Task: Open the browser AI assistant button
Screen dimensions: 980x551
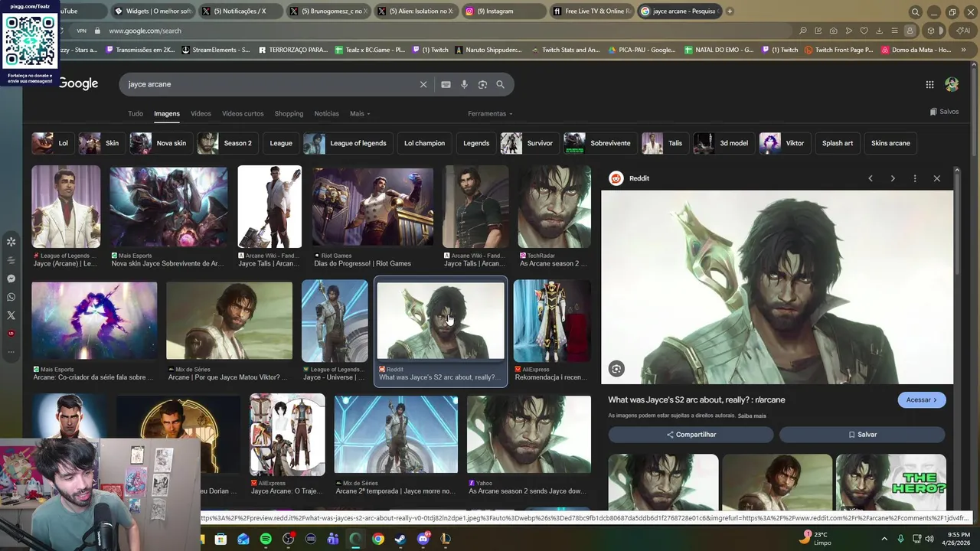Action: point(962,31)
